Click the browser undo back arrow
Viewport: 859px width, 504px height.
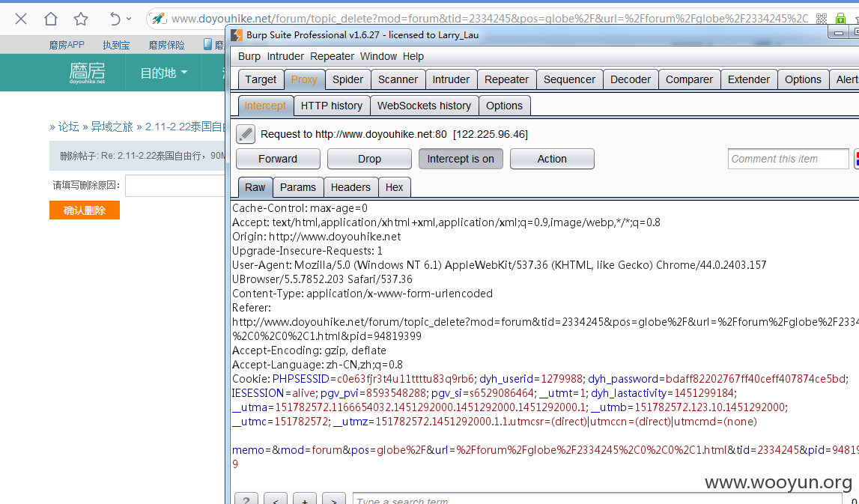[x=115, y=19]
